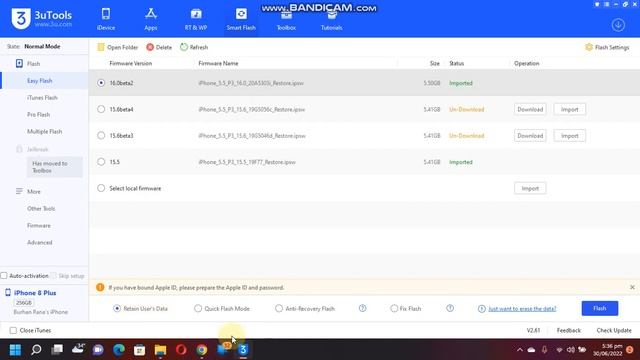Open the downloads manager arrow icon
640x360 pixels.
tap(618, 25)
